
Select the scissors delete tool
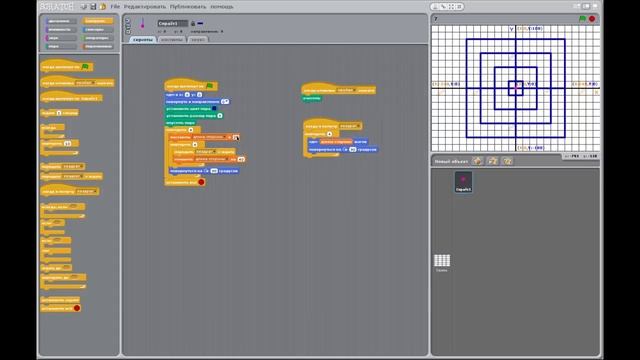pos(443,7)
